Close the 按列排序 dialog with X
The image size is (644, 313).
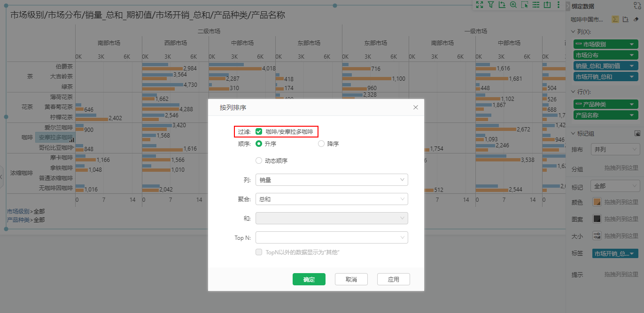[x=415, y=107]
